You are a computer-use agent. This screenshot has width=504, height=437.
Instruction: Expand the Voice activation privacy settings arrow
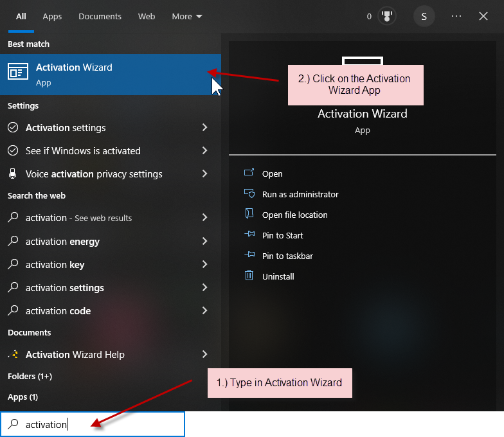click(x=204, y=174)
